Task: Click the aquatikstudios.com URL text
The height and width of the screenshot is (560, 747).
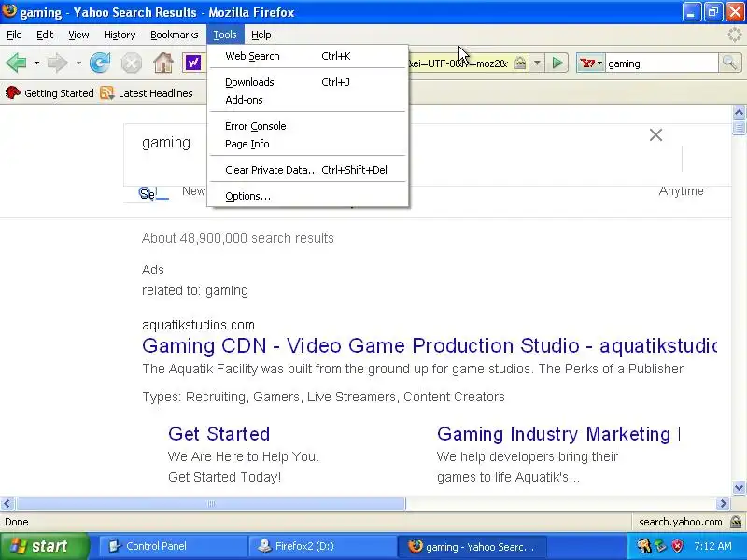Action: [x=198, y=325]
